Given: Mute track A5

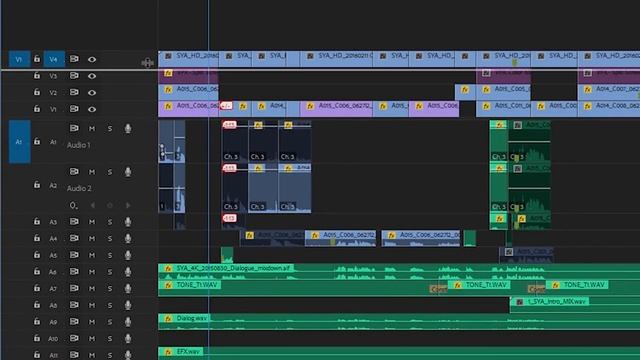Looking at the screenshot, I should click(x=92, y=255).
